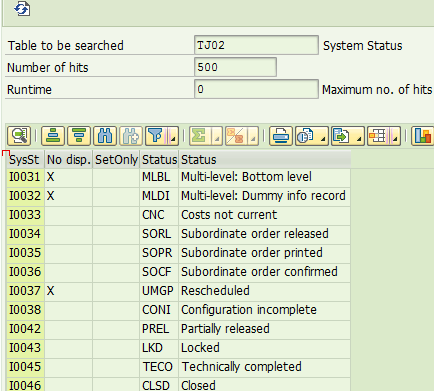Open the Details magnifier icon

click(x=19, y=136)
